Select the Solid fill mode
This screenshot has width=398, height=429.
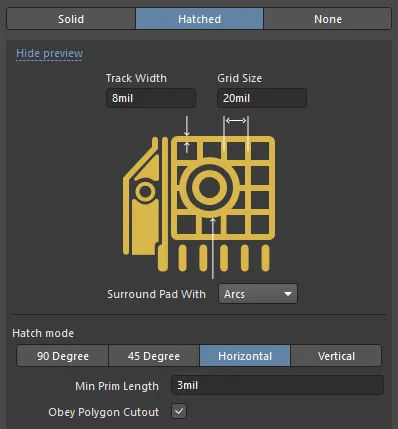click(71, 19)
